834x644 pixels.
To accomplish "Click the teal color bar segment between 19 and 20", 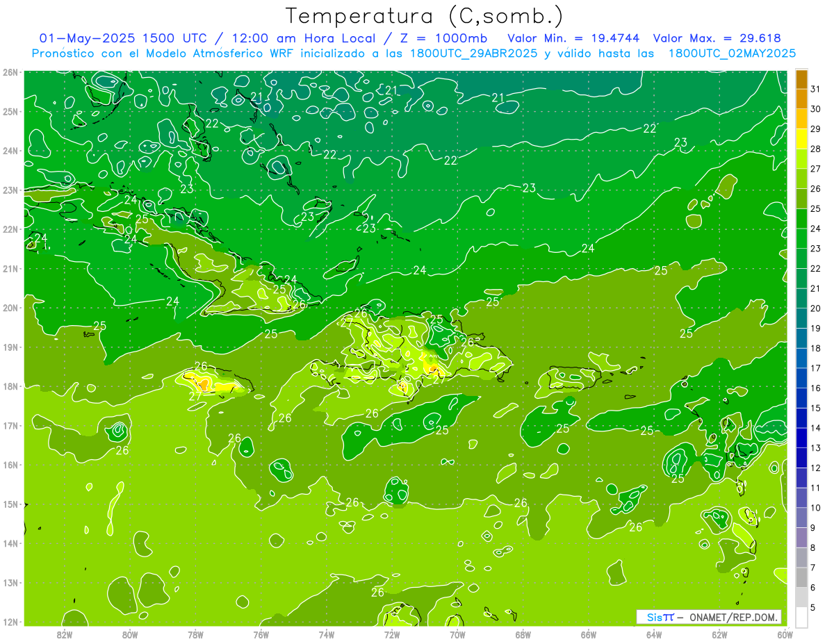I will click(802, 318).
